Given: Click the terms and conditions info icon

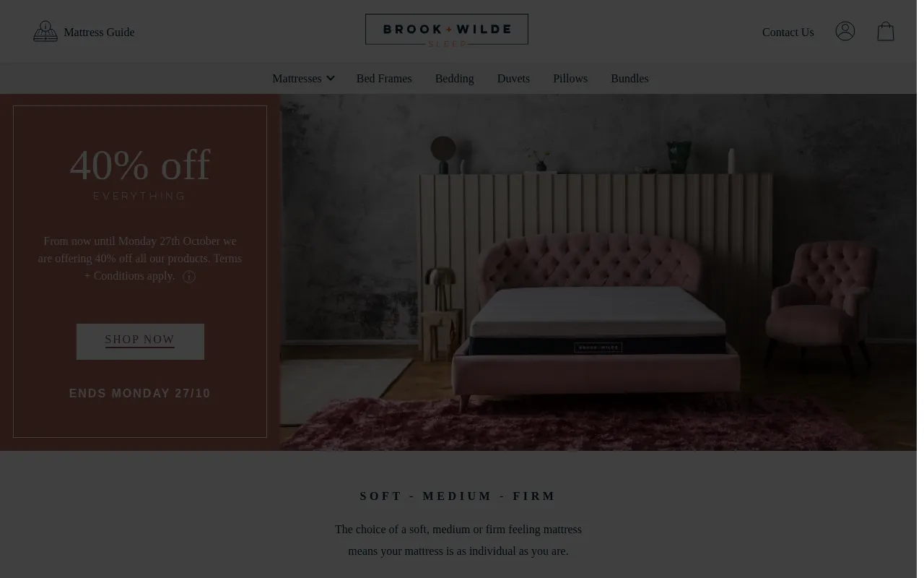Looking at the screenshot, I should pyautogui.click(x=189, y=277).
